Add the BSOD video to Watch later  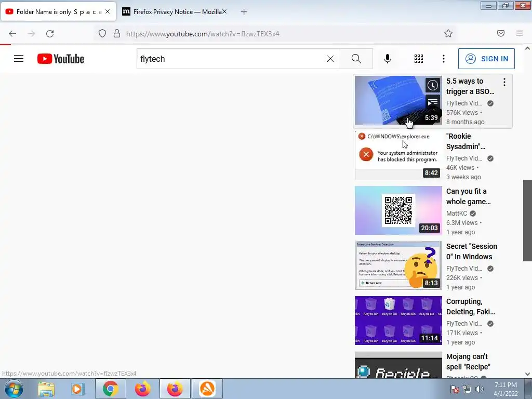click(x=433, y=85)
